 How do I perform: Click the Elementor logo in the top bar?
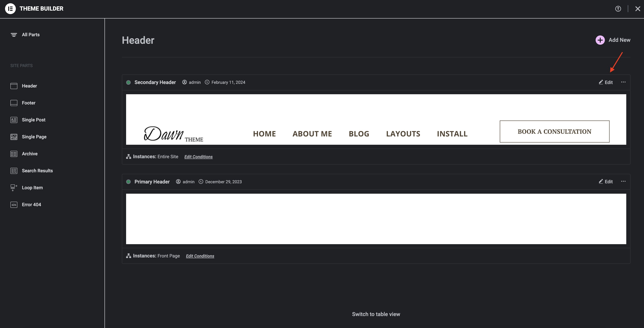[x=10, y=8]
